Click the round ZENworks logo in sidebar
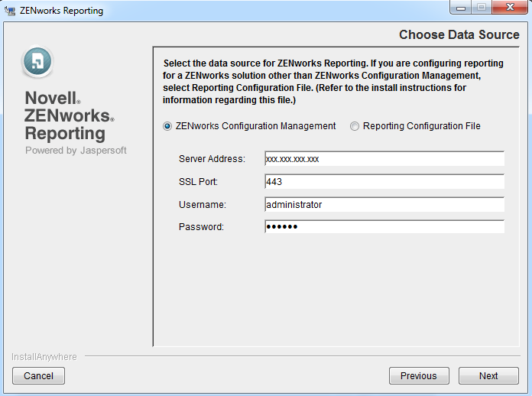Image resolution: width=532 pixels, height=396 pixels. (37, 62)
